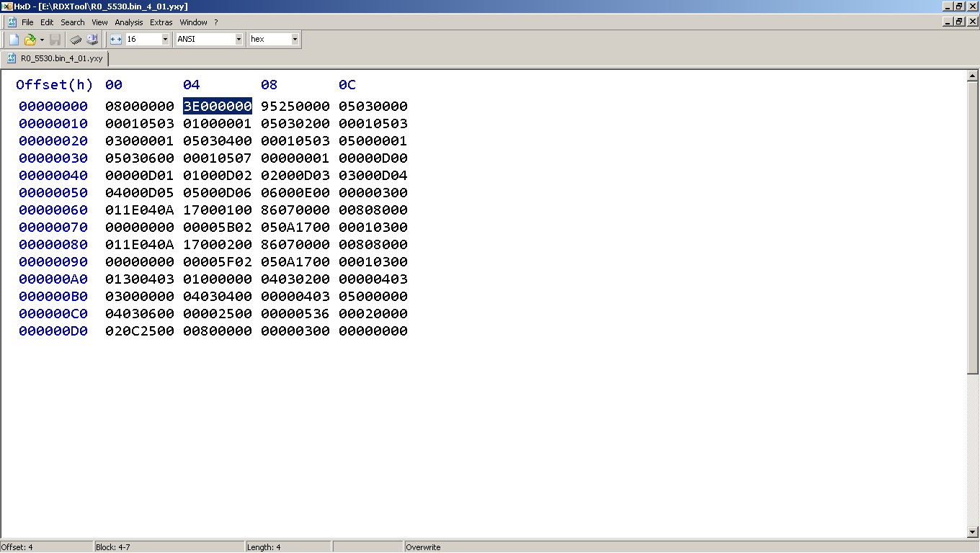Open the ? help menu

(215, 22)
